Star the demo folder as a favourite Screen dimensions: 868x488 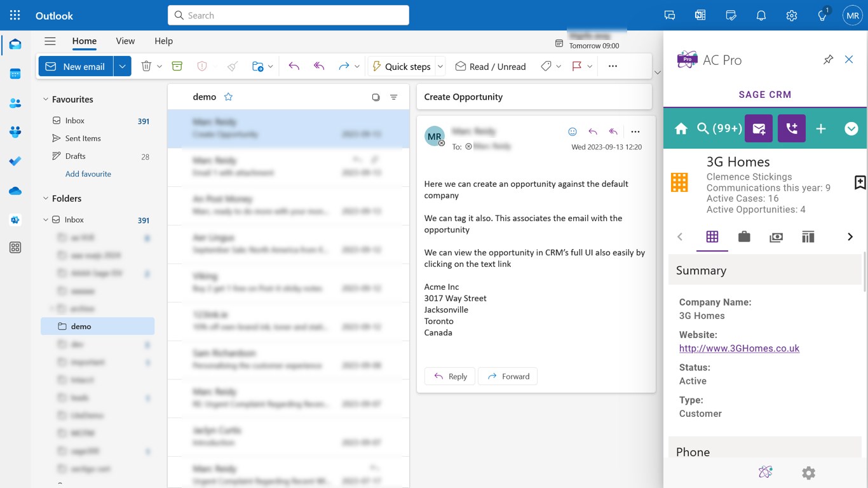click(228, 97)
